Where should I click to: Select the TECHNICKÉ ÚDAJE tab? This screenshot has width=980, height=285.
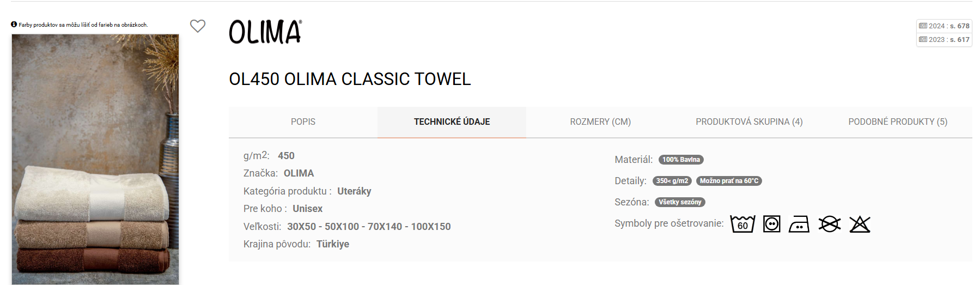[452, 122]
